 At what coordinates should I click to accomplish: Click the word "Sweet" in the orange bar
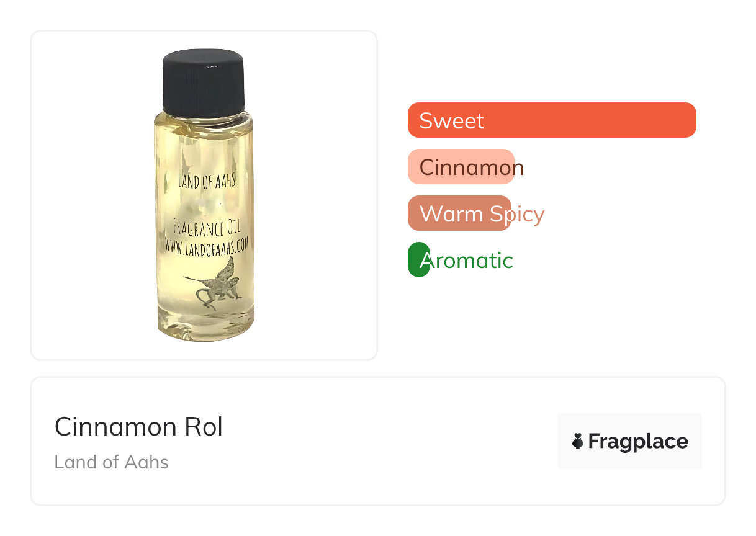(451, 120)
